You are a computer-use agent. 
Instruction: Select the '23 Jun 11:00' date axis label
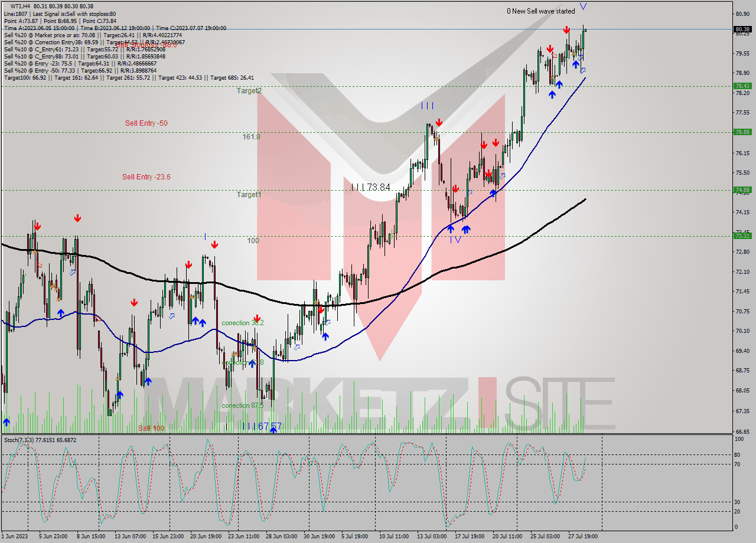243,537
